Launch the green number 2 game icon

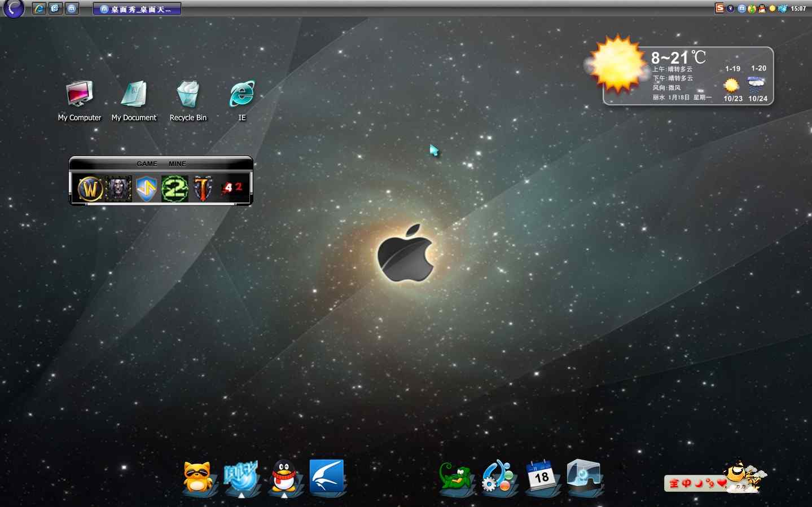point(175,188)
